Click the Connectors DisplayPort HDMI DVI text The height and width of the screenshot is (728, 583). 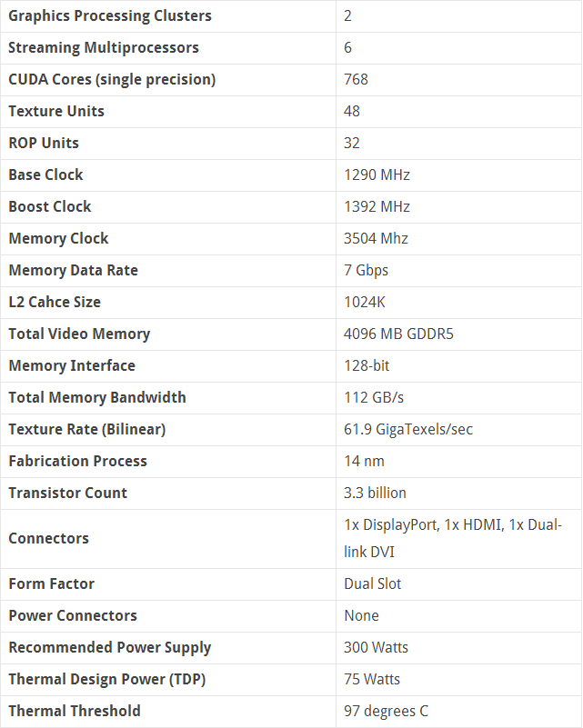click(x=452, y=538)
